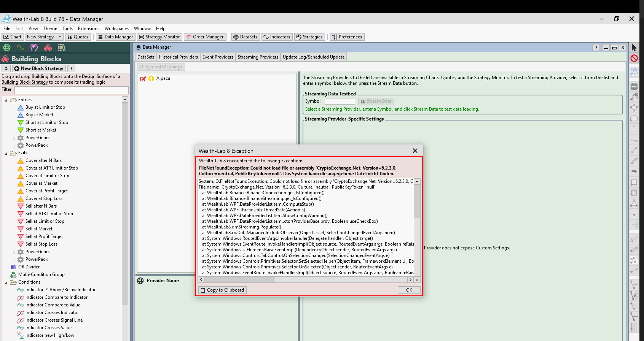Click Copy to Clipboard button
644x341 pixels.
[223, 290]
